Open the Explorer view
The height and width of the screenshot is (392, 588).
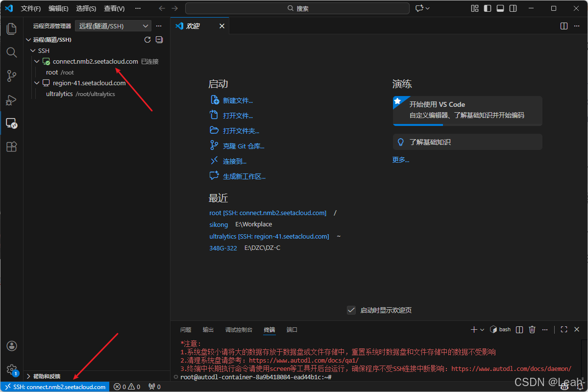[x=11, y=28]
